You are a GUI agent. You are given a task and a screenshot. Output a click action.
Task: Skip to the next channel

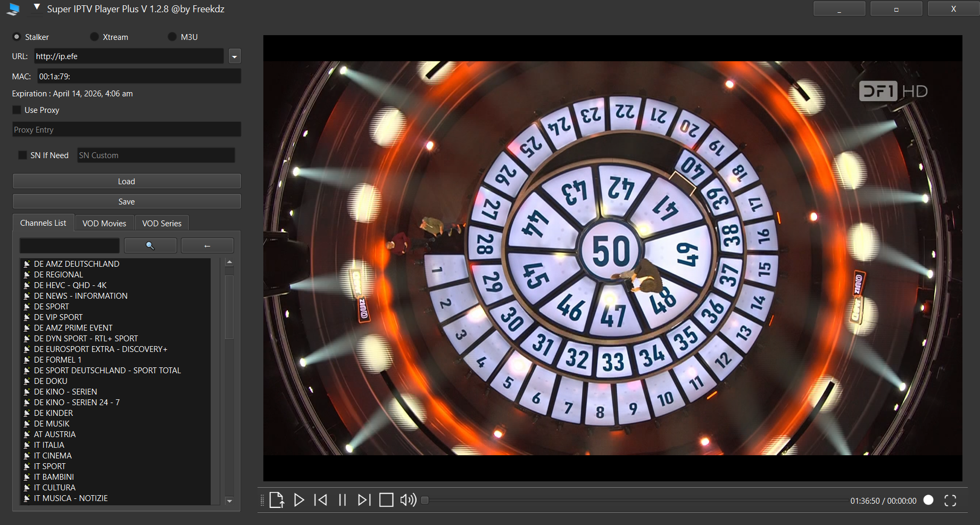click(364, 500)
